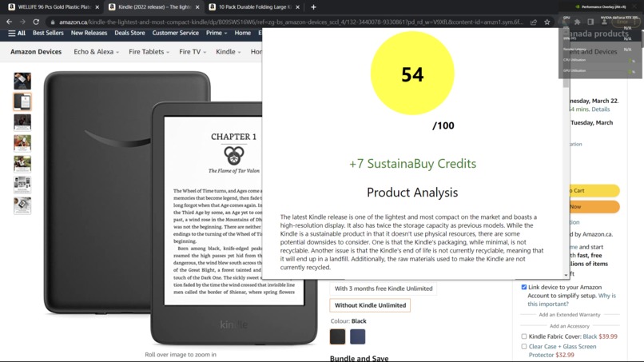Toggle the browser side panel icon

click(x=590, y=22)
